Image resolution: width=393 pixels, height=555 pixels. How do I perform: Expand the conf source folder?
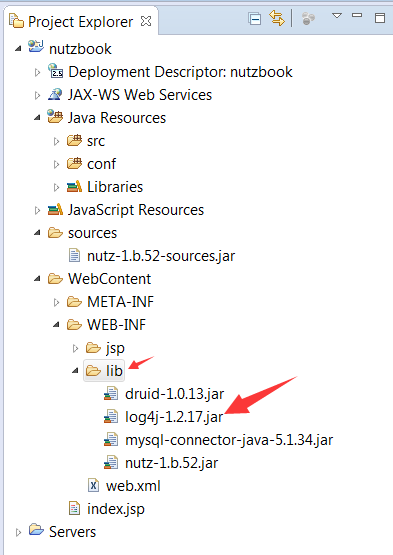(56, 164)
